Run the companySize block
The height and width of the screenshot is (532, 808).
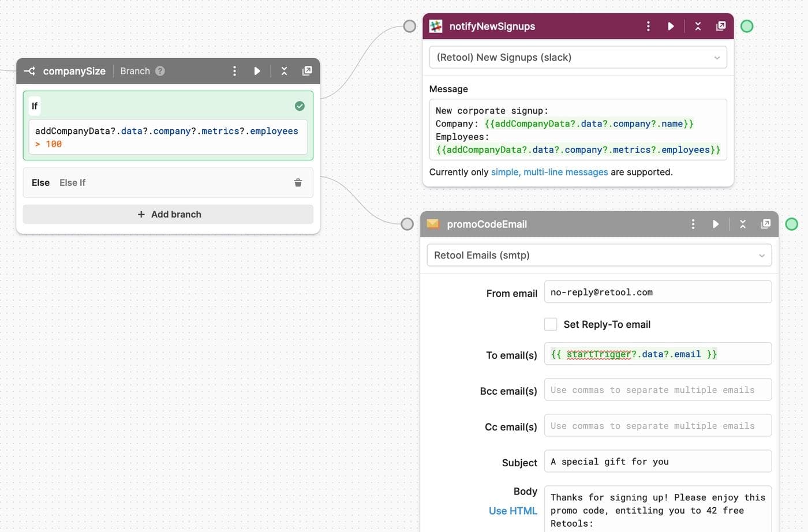257,70
